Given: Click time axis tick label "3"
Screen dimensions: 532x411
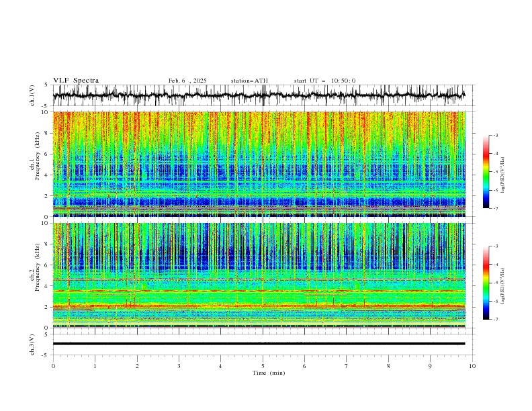Looking at the screenshot, I should pyautogui.click(x=179, y=366).
